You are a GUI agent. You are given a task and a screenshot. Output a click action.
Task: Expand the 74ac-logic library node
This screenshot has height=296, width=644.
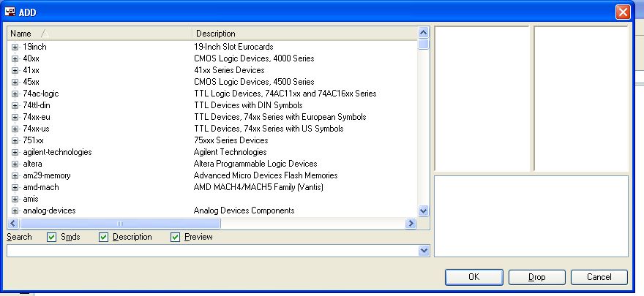15,94
